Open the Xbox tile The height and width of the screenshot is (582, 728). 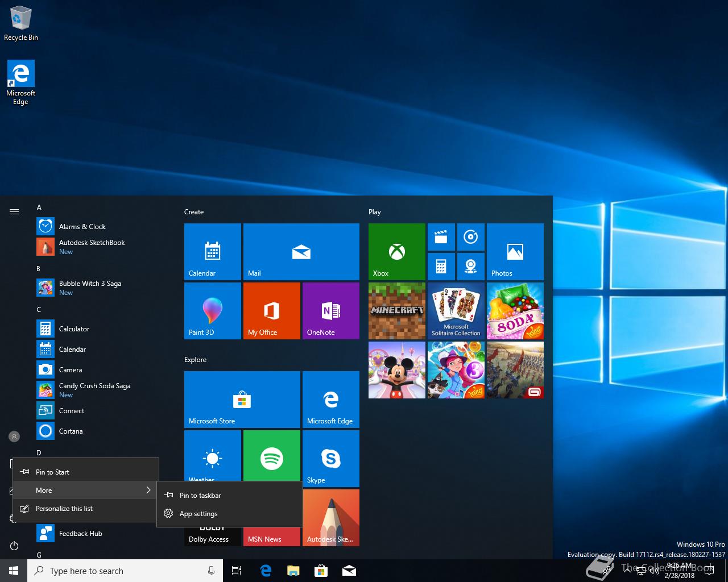coord(396,251)
